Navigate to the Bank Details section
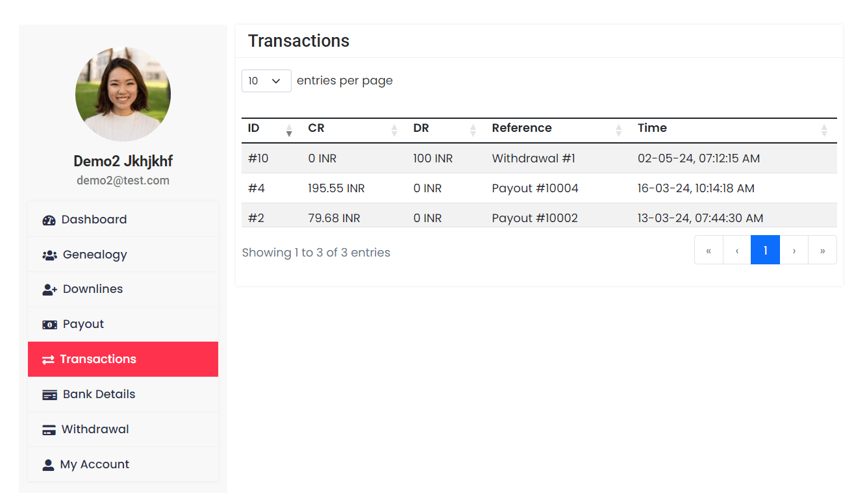 98,394
